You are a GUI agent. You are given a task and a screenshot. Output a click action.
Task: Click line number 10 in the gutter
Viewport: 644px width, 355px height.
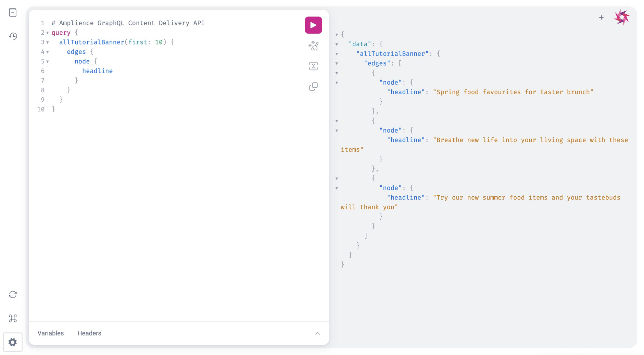[41, 109]
